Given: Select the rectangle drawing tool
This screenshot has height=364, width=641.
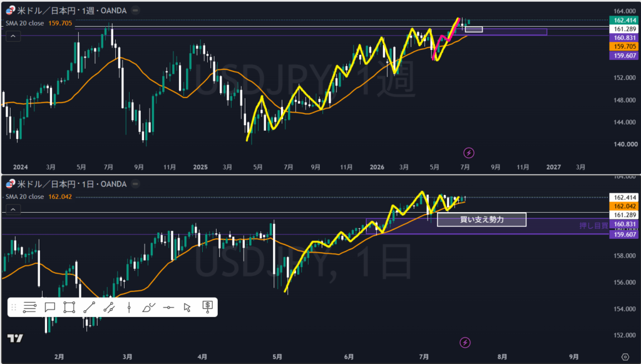Looking at the screenshot, I should tap(69, 307).
